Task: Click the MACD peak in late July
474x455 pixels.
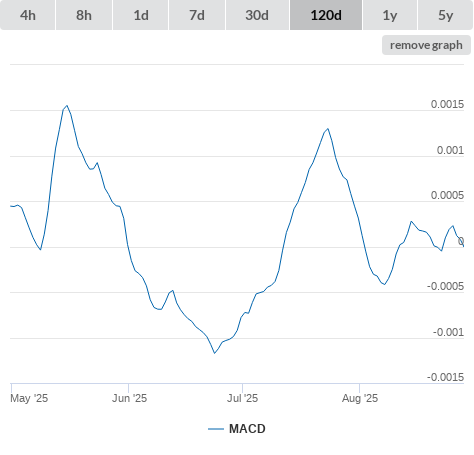Action: [x=328, y=128]
